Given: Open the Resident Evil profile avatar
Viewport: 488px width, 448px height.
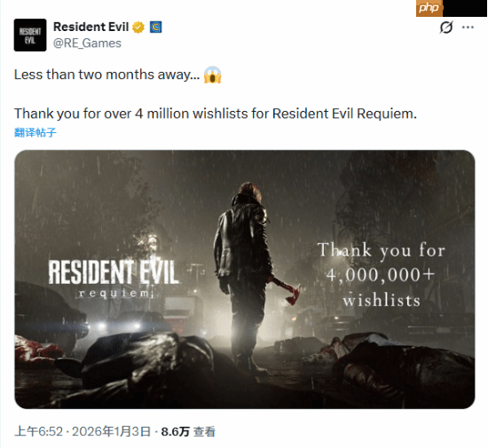Looking at the screenshot, I should [30, 35].
